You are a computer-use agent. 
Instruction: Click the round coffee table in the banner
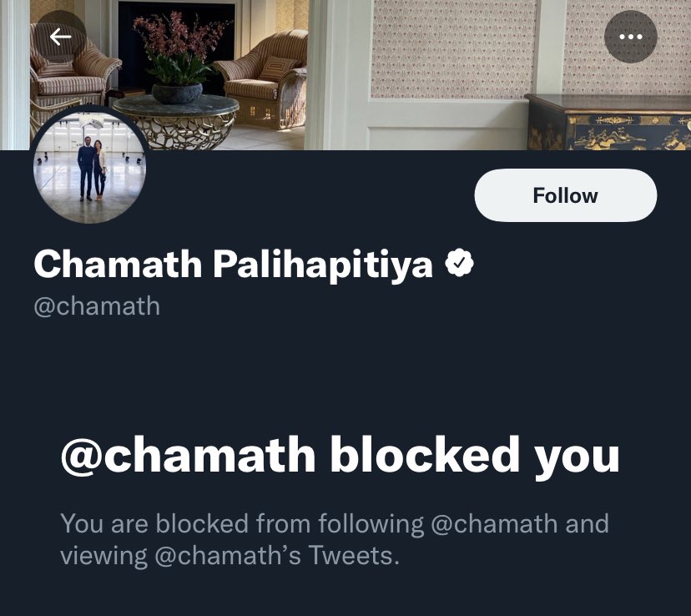(x=176, y=121)
